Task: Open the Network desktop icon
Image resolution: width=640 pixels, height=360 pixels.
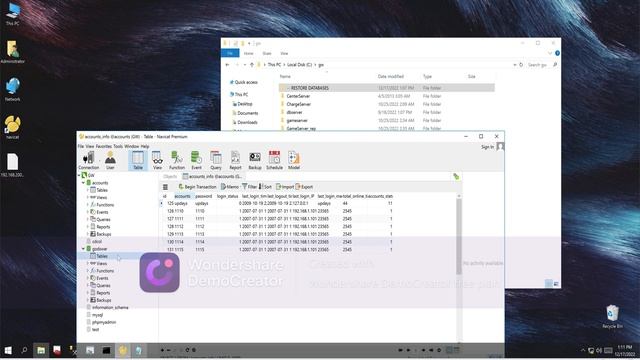Action: coord(13,90)
